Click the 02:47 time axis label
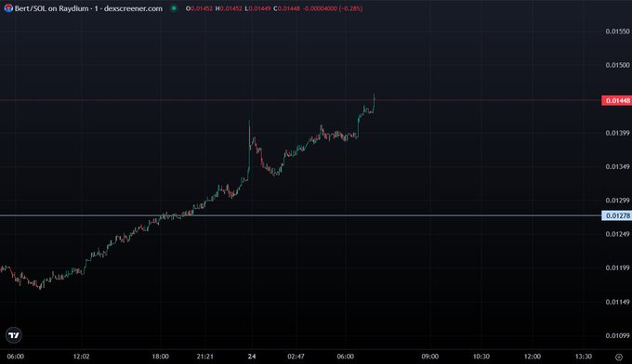The height and width of the screenshot is (364, 632). click(296, 357)
